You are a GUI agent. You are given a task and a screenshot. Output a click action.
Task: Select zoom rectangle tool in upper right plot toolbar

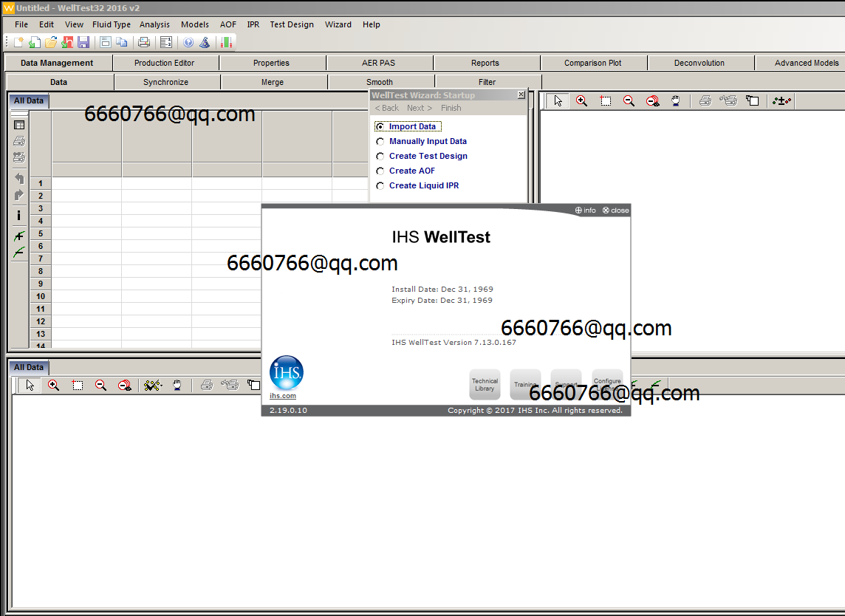(606, 100)
